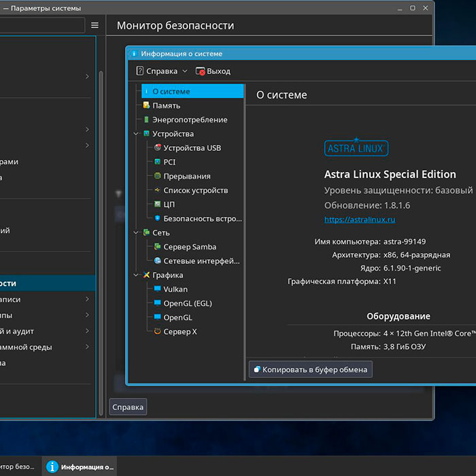This screenshot has width=476, height=476.
Task: Click the Энергопотребление battery icon
Action: (x=146, y=120)
